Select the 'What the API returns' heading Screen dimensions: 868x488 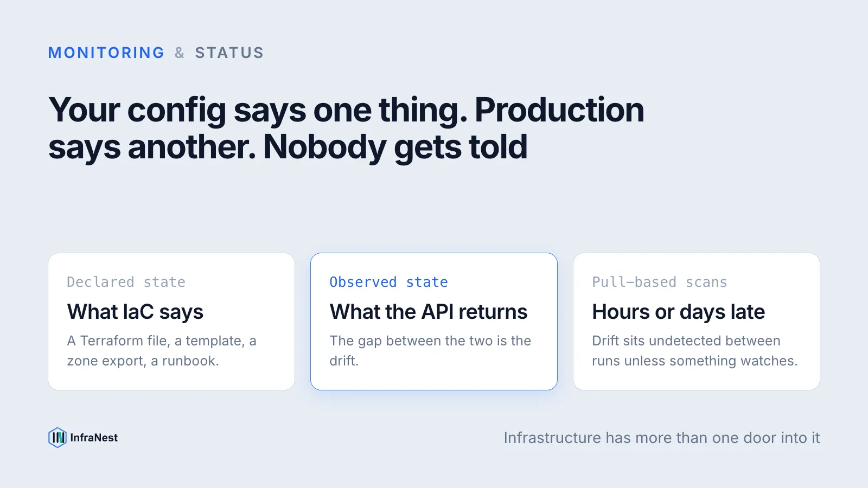(429, 312)
